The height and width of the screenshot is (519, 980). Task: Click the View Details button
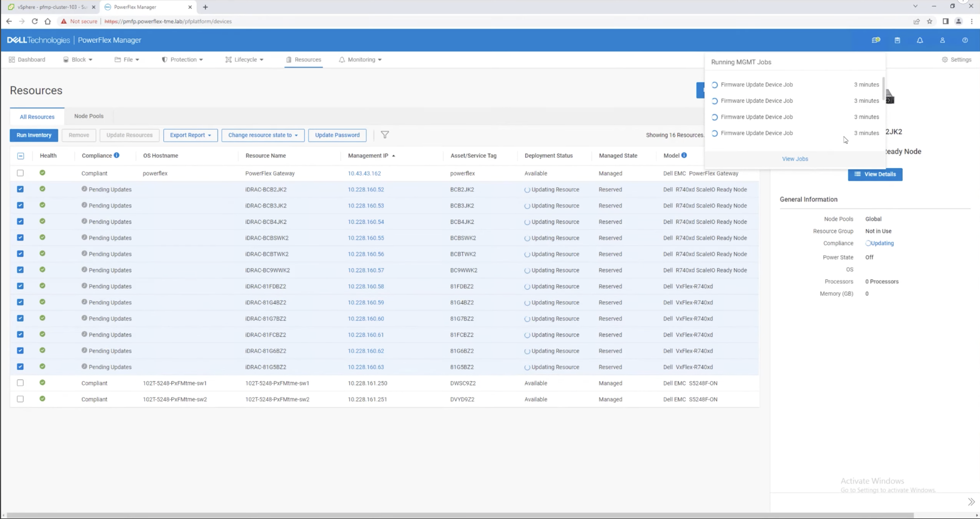875,174
